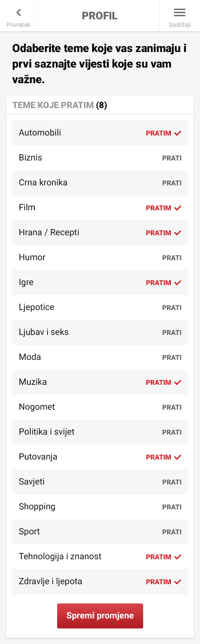Enable following Politika i svijet
The height and width of the screenshot is (644, 200).
coord(172,432)
